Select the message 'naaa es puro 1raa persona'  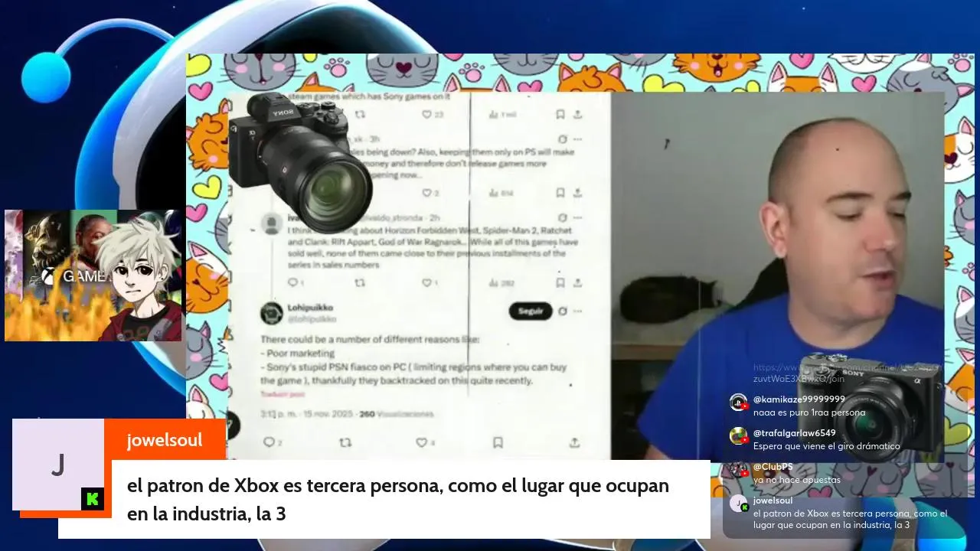[809, 412]
